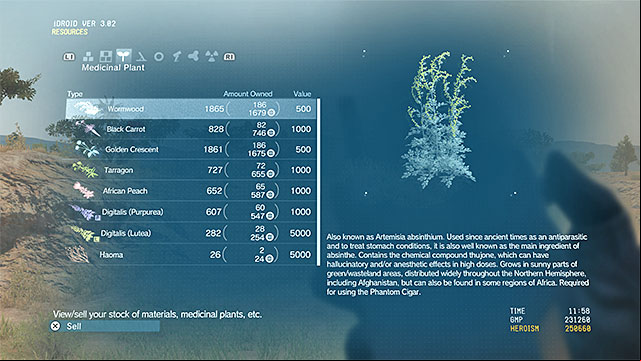Click the R1 next-category button icon
The height and width of the screenshot is (361, 641).
(229, 57)
